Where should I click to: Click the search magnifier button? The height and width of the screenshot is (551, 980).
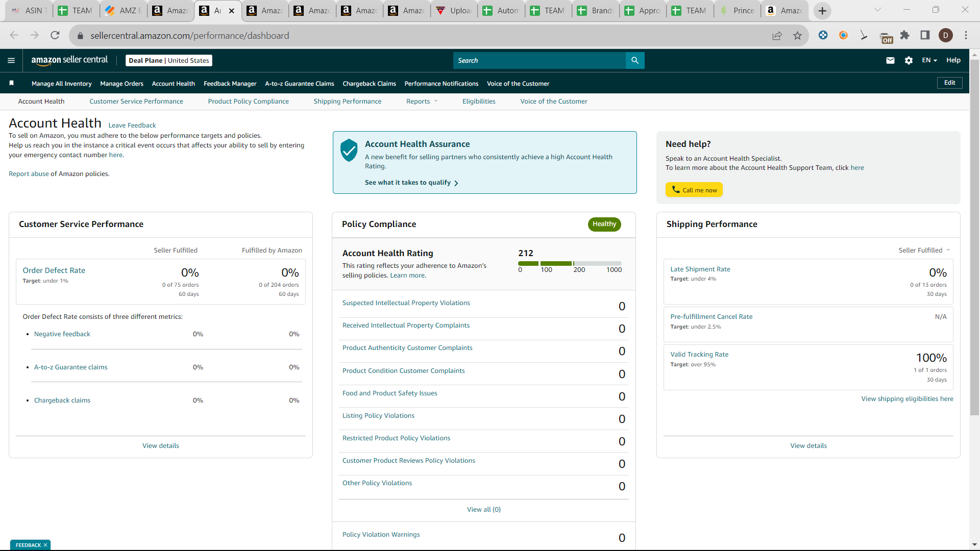[635, 60]
